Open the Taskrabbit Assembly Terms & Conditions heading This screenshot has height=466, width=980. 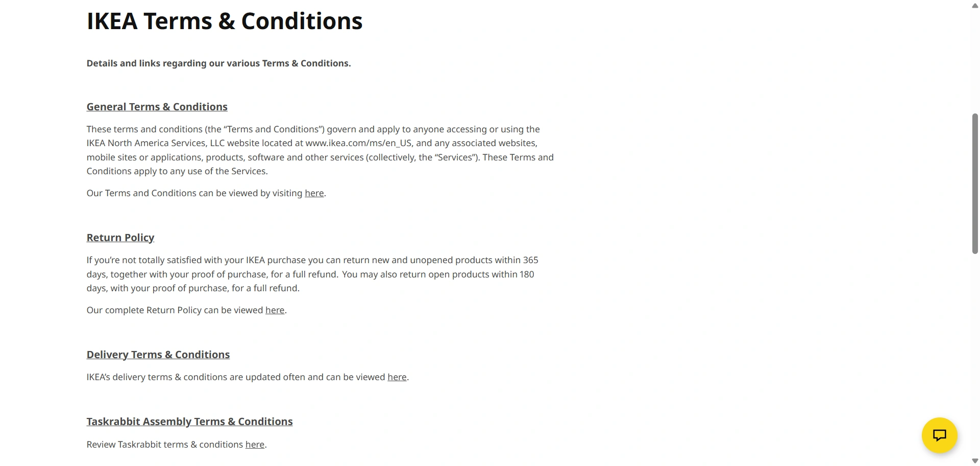(x=189, y=422)
